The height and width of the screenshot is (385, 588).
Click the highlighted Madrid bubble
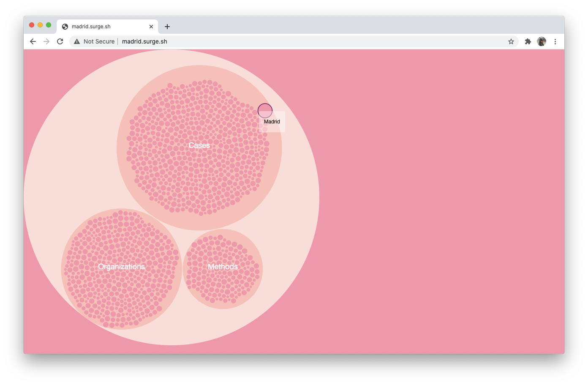tap(265, 111)
